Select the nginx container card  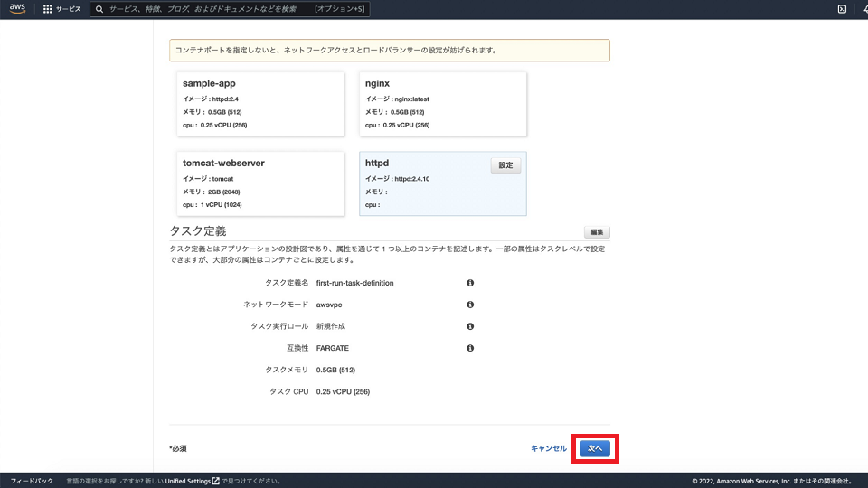tap(443, 104)
